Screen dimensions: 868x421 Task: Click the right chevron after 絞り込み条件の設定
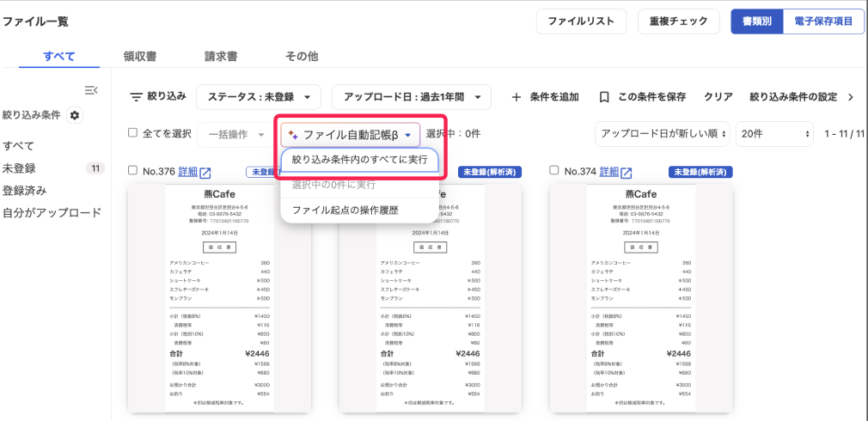[x=851, y=97]
